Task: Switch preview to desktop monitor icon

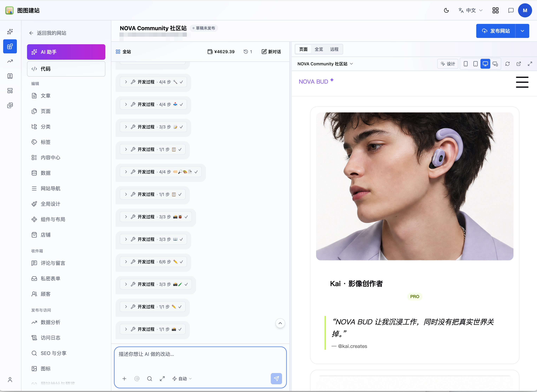Action: click(485, 64)
